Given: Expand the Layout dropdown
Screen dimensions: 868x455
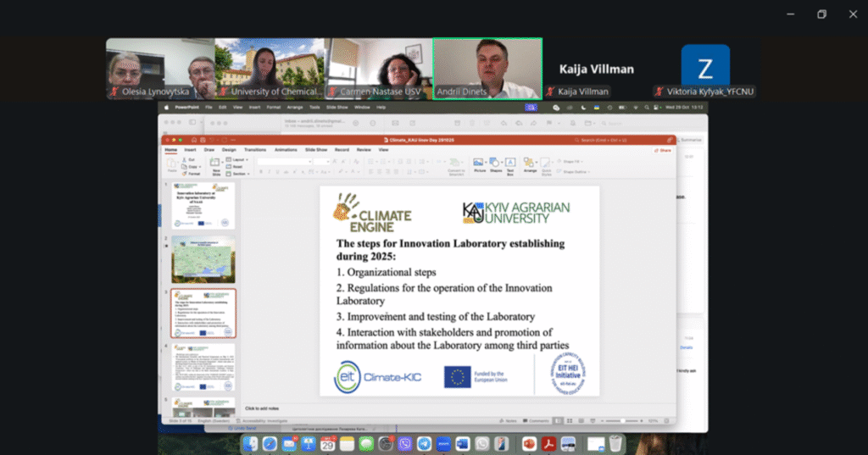Looking at the screenshot, I should tap(237, 159).
